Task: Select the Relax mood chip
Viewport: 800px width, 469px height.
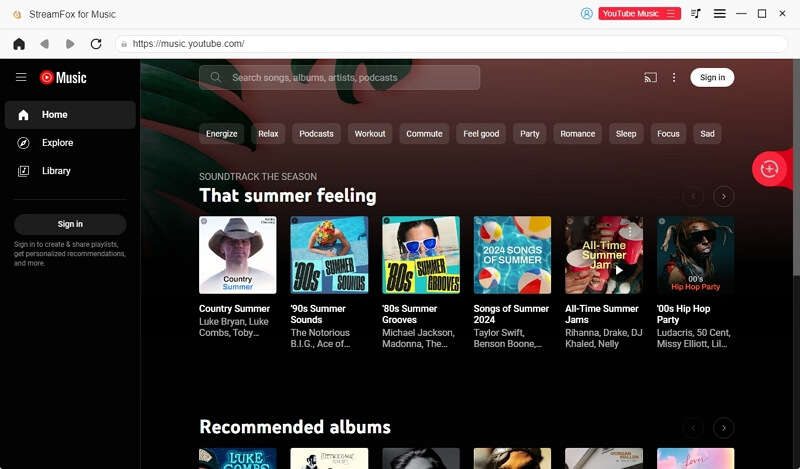Action: [x=268, y=134]
